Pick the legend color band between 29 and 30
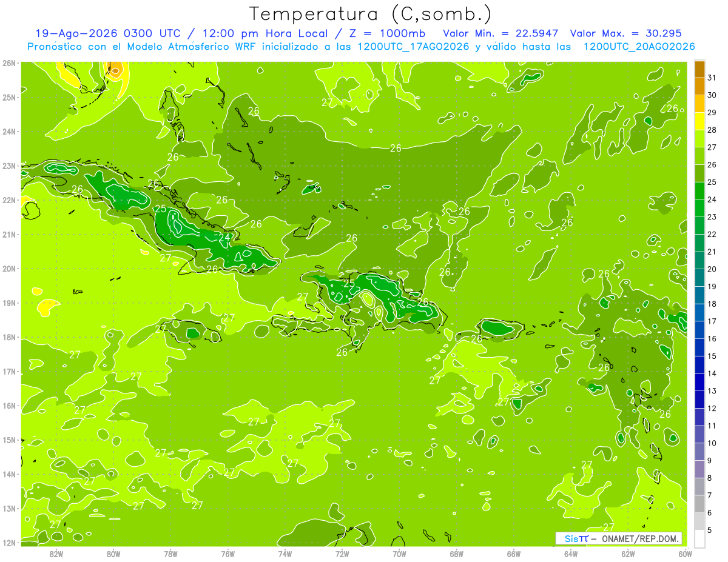 tap(700, 104)
